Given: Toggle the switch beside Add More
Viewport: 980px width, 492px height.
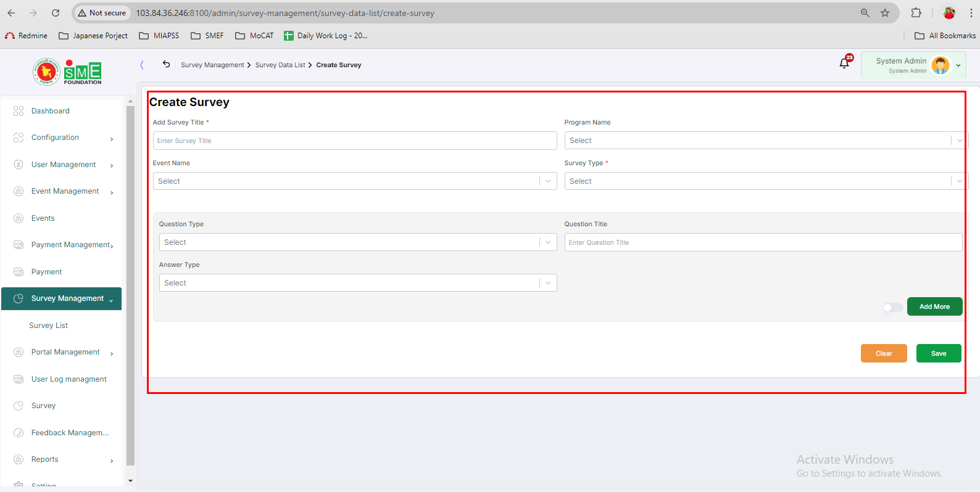Looking at the screenshot, I should tap(893, 307).
